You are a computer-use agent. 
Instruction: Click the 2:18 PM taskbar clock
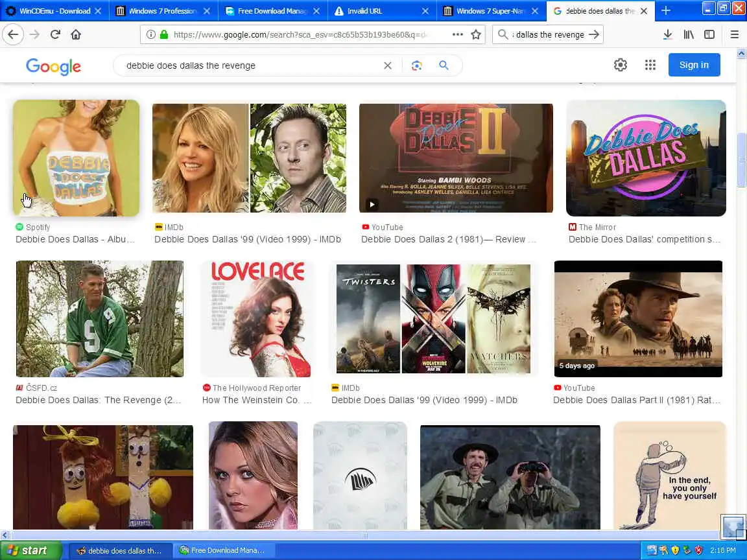(723, 550)
